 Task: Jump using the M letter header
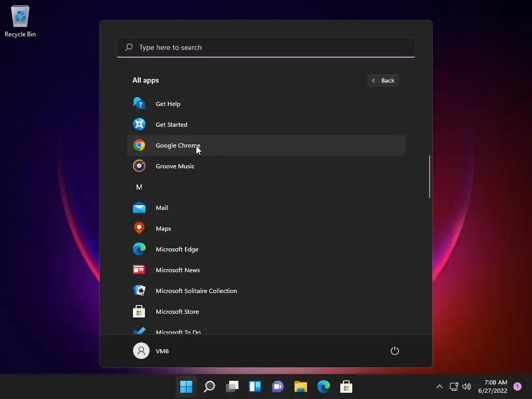click(x=139, y=187)
